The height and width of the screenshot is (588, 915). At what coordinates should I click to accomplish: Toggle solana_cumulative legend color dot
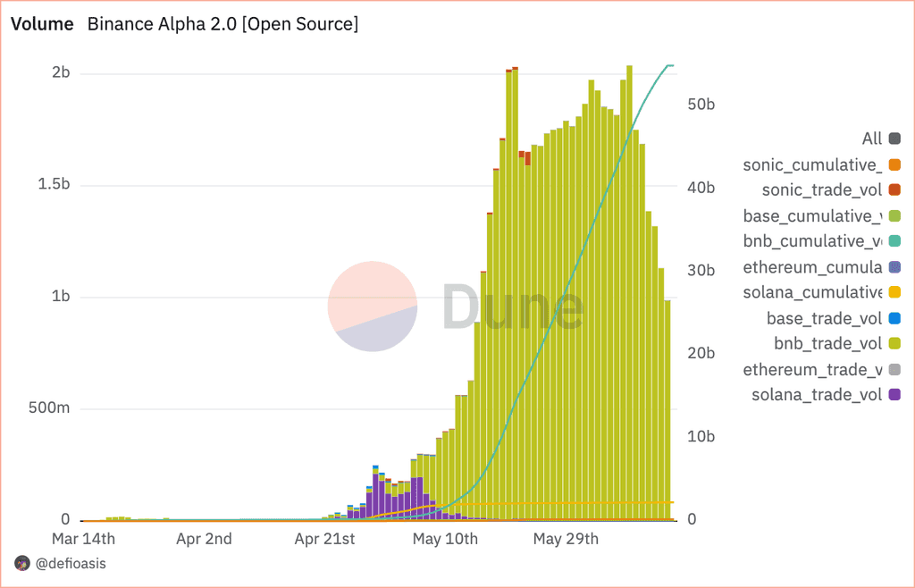(x=894, y=292)
